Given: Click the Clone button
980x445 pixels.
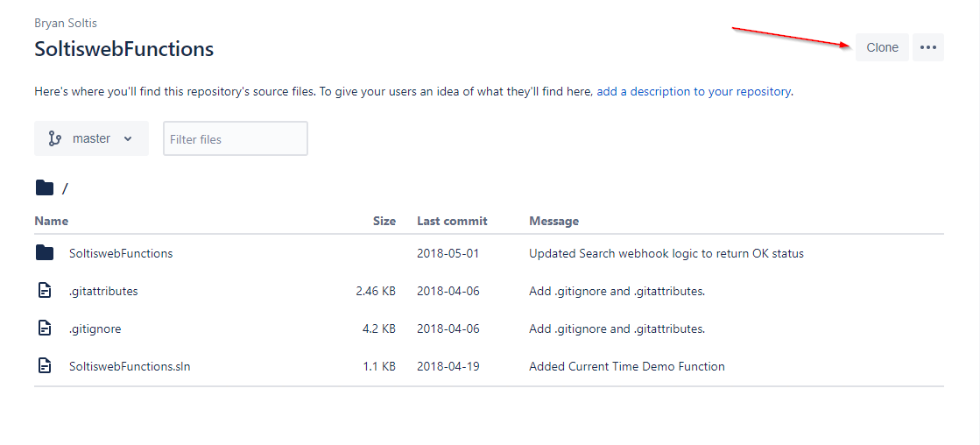Looking at the screenshot, I should coord(882,47).
